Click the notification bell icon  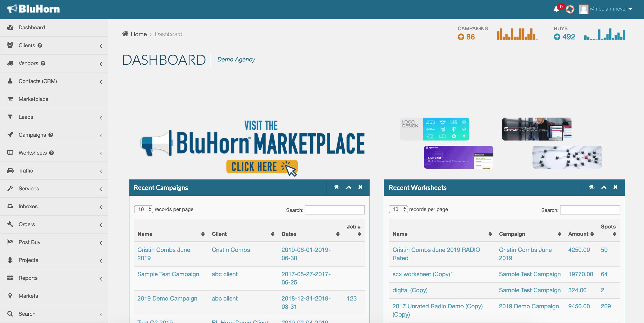click(x=556, y=9)
